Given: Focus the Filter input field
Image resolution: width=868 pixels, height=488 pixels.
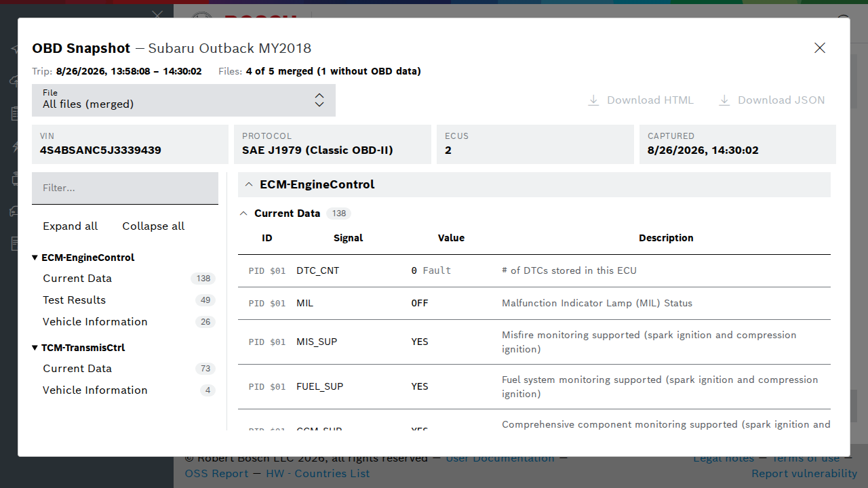Looking at the screenshot, I should click(125, 188).
